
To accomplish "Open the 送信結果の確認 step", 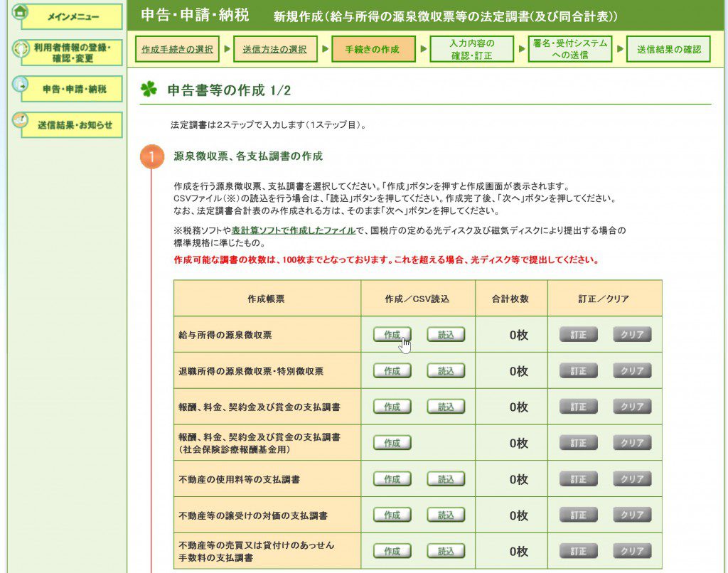I will [x=668, y=50].
